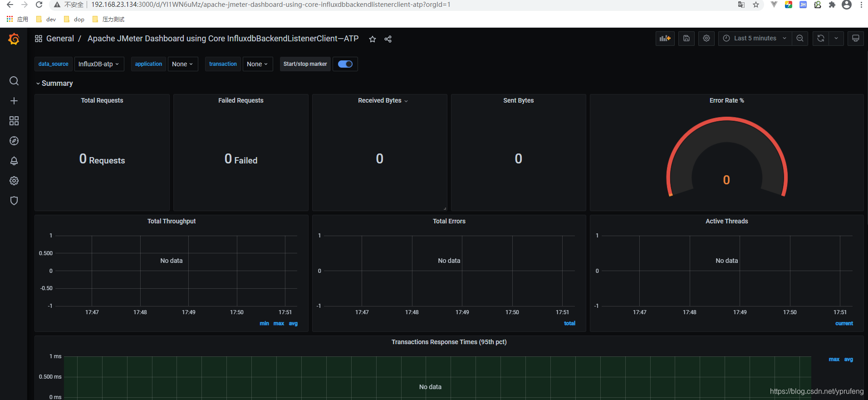Go back in browser history
Viewport: 868px width, 400px height.
(x=10, y=5)
